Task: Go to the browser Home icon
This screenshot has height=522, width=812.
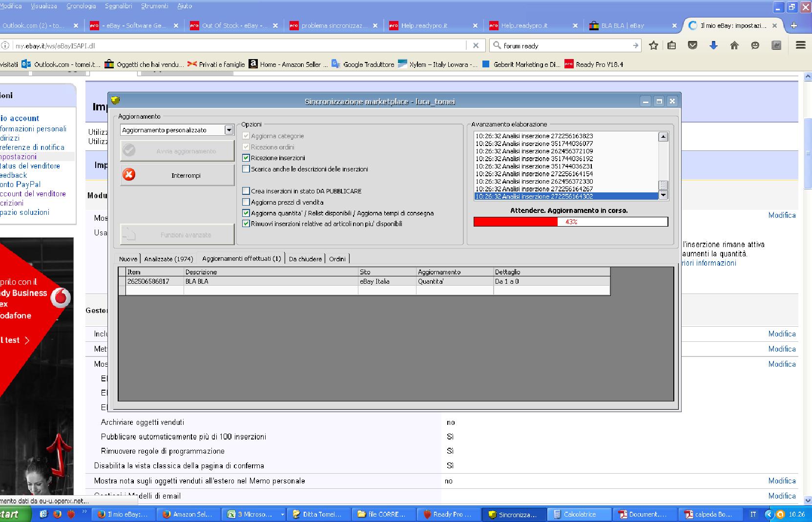Action: [x=734, y=45]
